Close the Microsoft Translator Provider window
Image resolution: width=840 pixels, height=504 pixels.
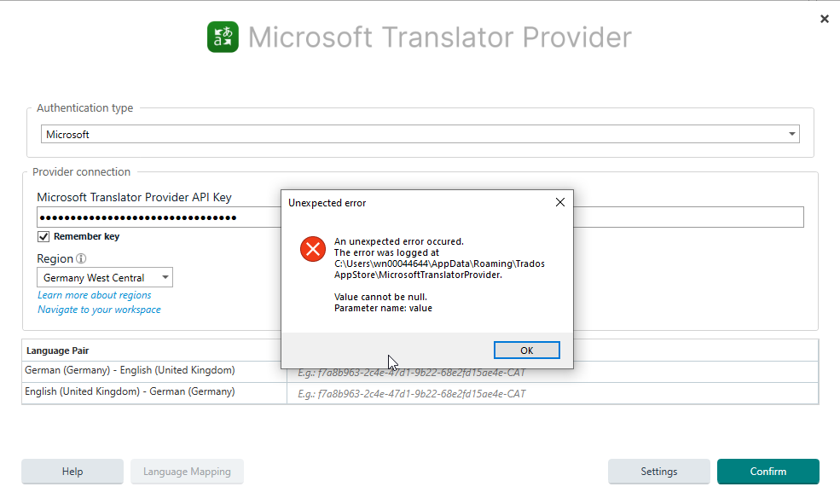tap(824, 18)
